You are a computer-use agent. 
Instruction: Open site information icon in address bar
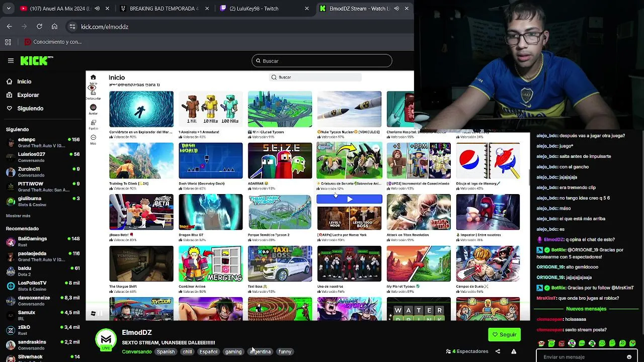coord(72,27)
